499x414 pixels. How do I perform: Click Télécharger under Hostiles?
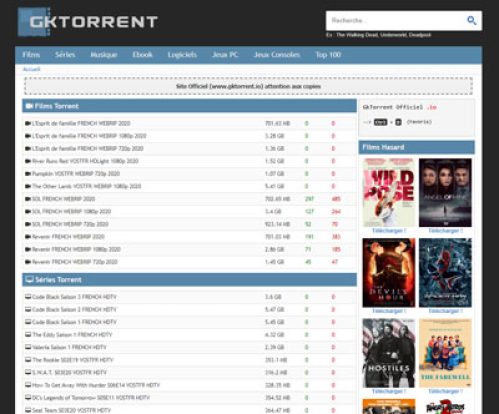pyautogui.click(x=389, y=391)
